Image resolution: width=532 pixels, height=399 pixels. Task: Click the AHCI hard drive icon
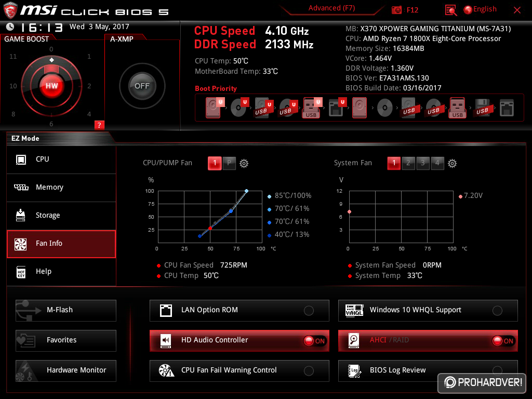pos(354,341)
